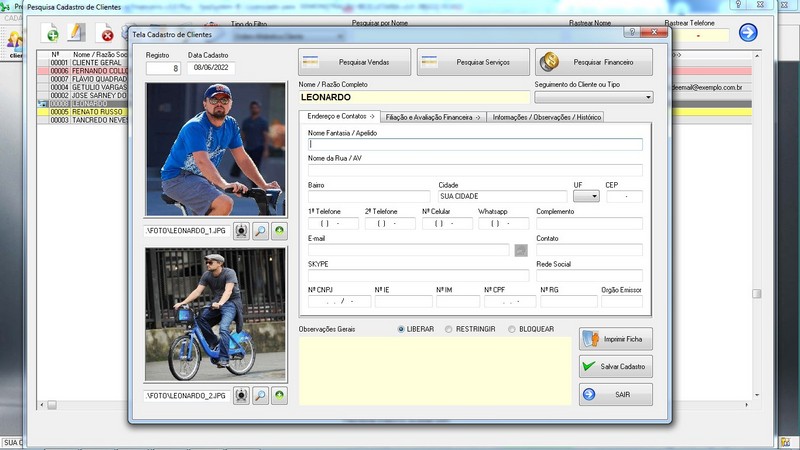Viewport: 800px width, 450px height.
Task: Click the delete client red X toolbar icon
Action: coord(106,35)
